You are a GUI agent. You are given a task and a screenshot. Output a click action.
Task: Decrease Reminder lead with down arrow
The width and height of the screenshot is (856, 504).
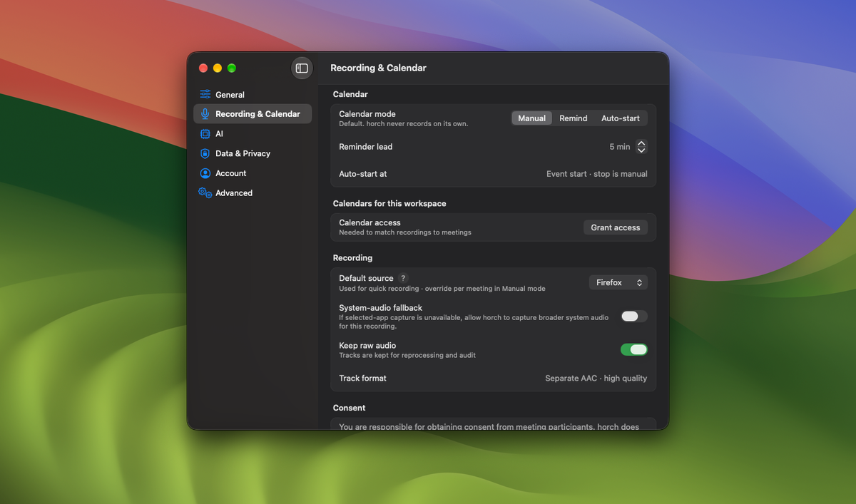pyautogui.click(x=641, y=150)
